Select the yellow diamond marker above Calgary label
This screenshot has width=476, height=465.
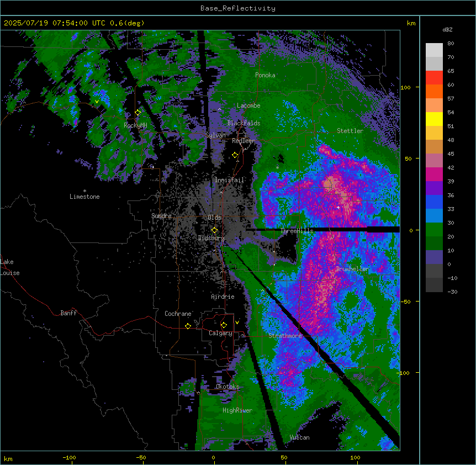(x=224, y=325)
